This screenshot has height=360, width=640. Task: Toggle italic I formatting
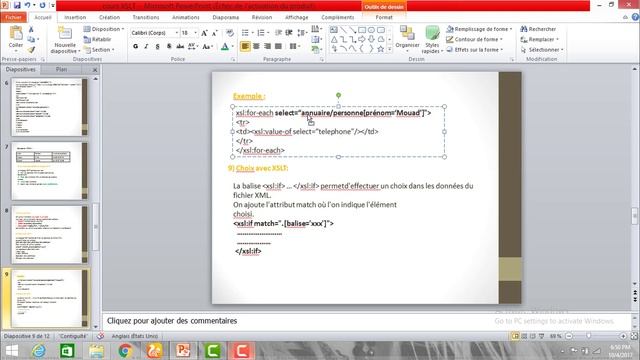147,47
